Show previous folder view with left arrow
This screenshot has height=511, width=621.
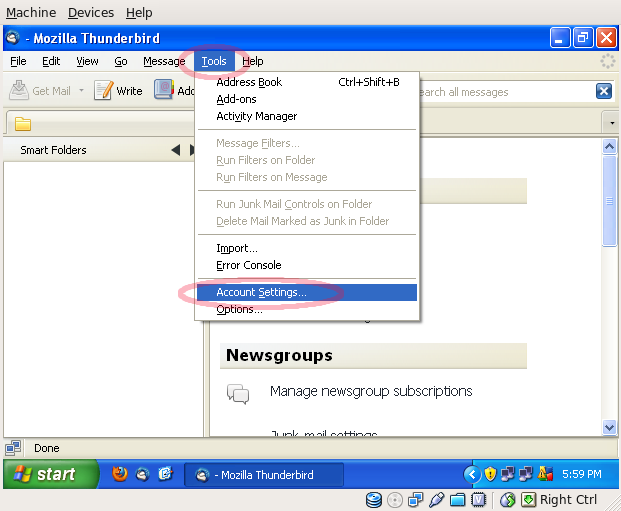coord(175,150)
